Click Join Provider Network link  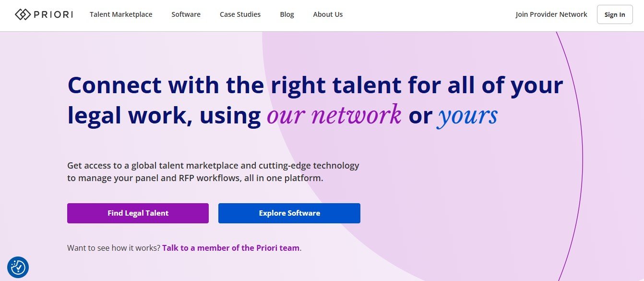(x=551, y=14)
